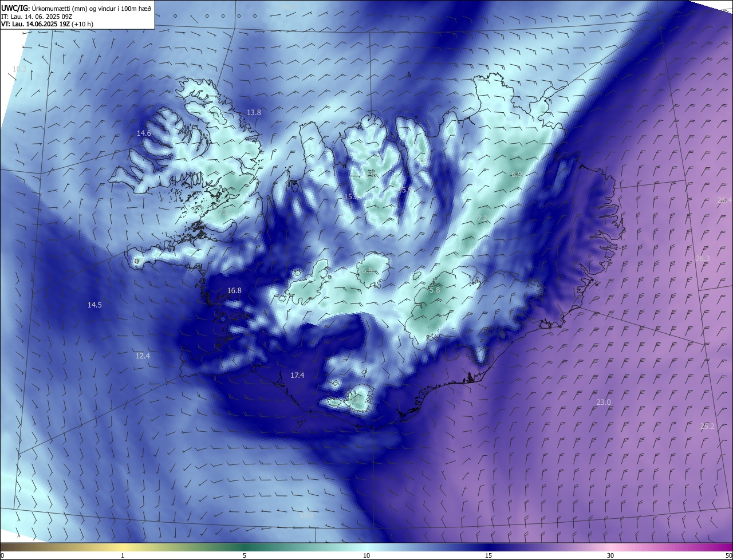Select the 14.6 value over the Westfjords
The image size is (733, 560).
click(x=144, y=133)
